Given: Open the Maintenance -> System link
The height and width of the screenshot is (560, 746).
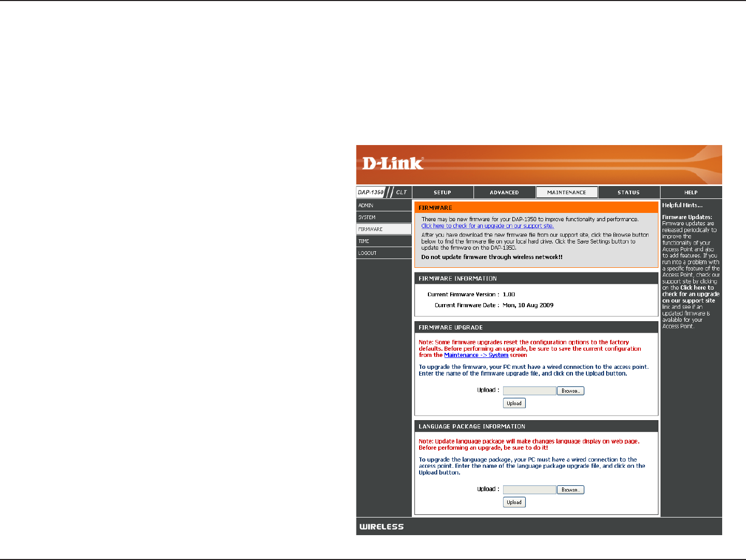Looking at the screenshot, I should 476,355.
